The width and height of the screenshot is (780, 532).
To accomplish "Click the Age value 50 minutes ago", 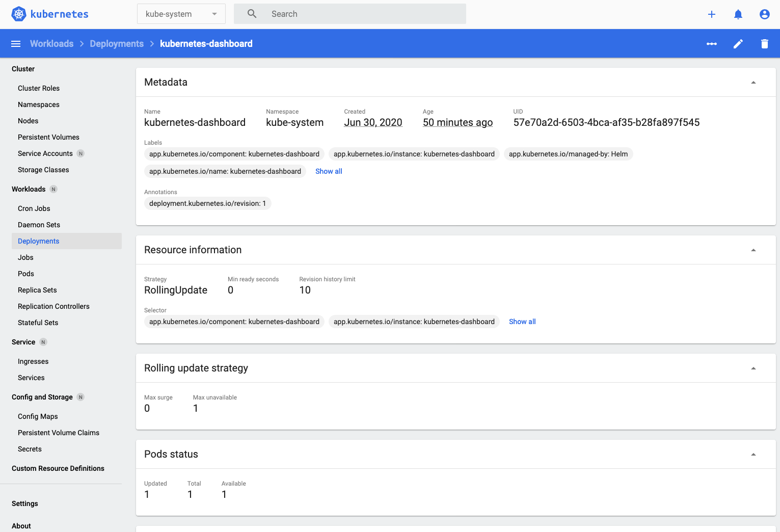I will 458,122.
